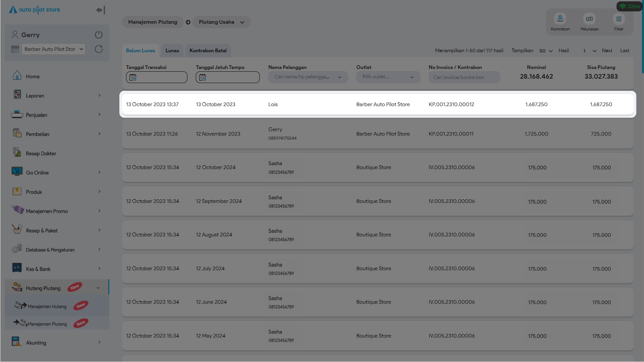The height and width of the screenshot is (362, 644).
Task: Switch to Kontrabon Batal tab
Action: 208,51
